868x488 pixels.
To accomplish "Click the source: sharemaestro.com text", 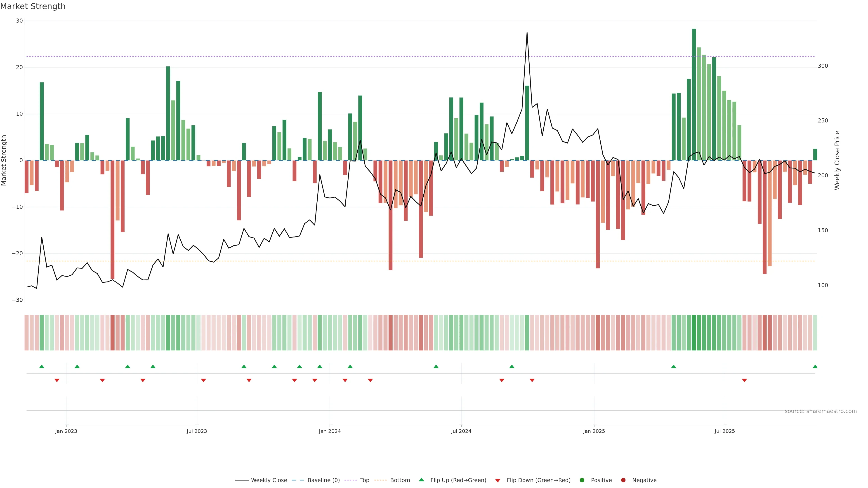I will click(821, 411).
